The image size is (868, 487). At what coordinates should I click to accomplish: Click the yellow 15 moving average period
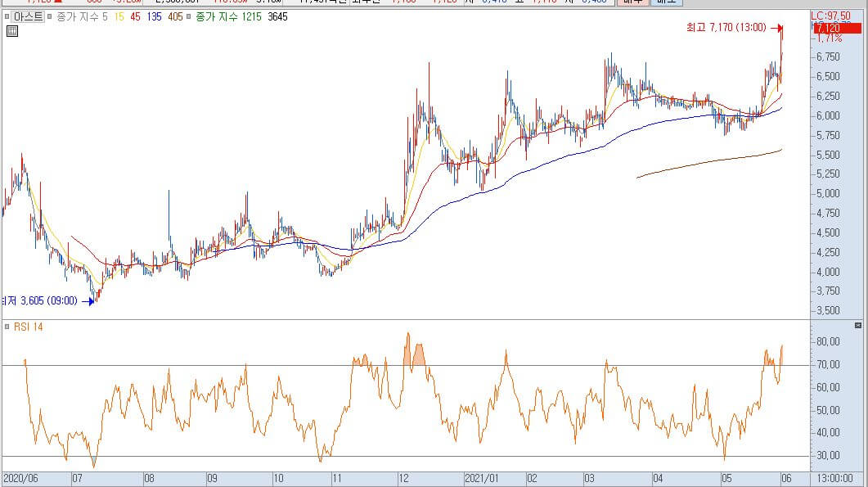click(119, 16)
